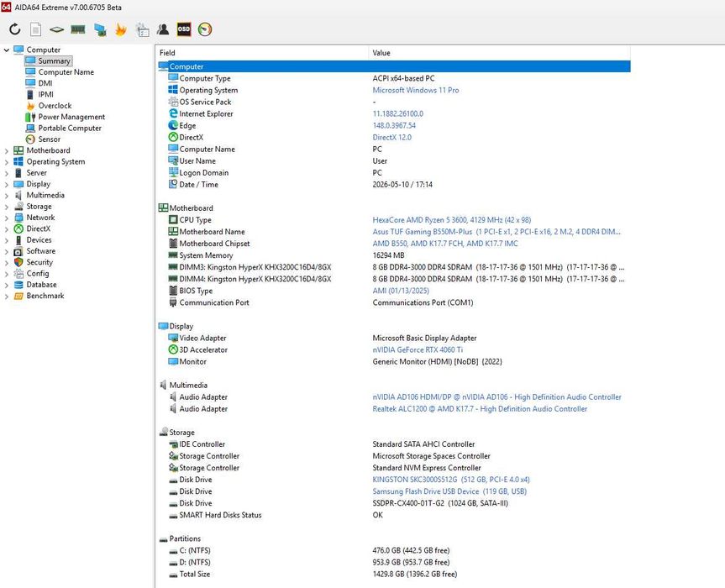Select the Date / Time row
Image resolution: width=725 pixels, height=588 pixels.
click(394, 184)
